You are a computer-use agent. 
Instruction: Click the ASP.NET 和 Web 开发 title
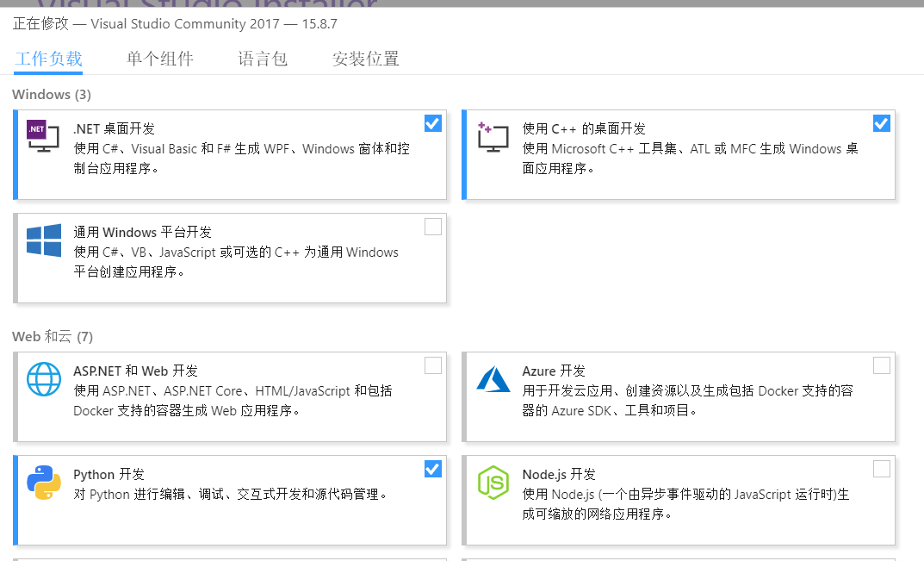tap(135, 371)
